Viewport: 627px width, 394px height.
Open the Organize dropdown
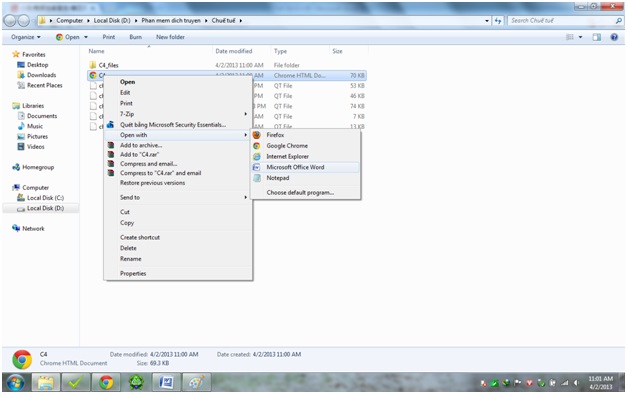coord(26,37)
